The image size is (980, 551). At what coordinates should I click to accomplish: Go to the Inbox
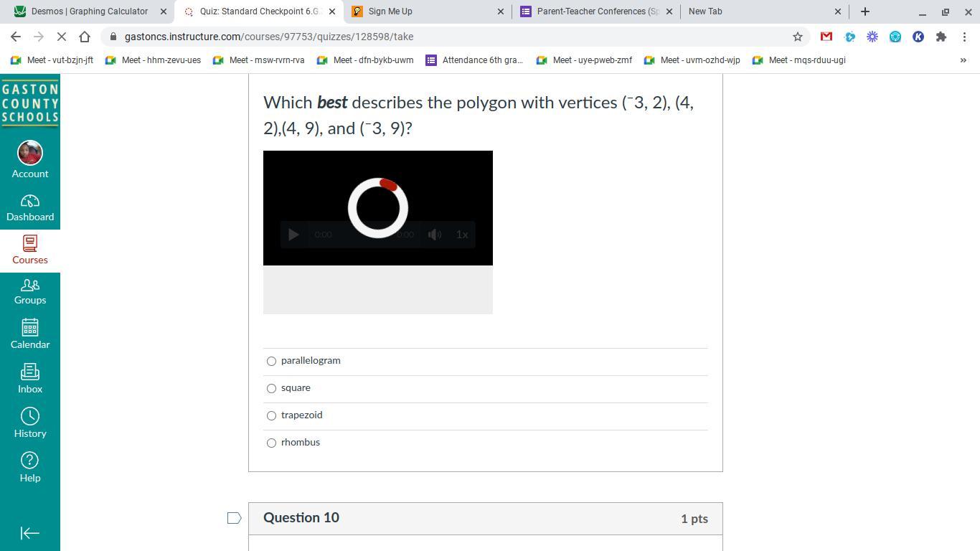coord(30,379)
